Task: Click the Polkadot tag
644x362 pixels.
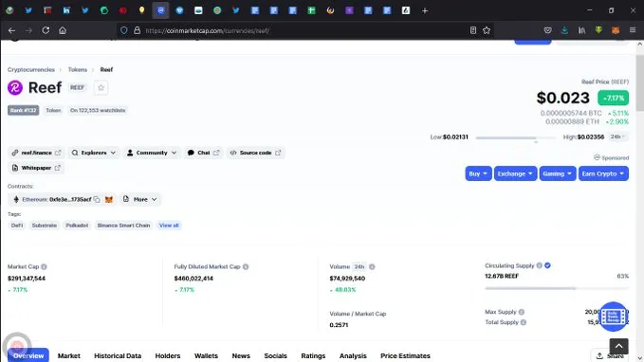Action: pos(77,226)
